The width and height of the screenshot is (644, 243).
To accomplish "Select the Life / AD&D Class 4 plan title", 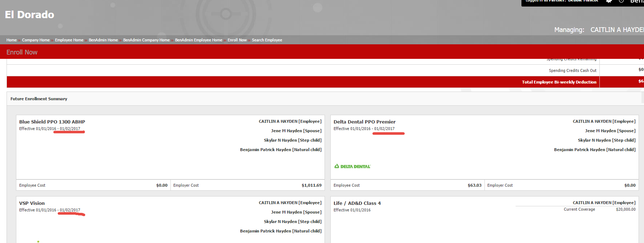I will [x=357, y=203].
